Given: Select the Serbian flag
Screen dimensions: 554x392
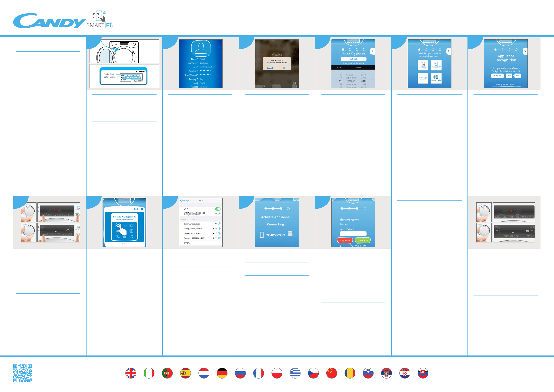Looking at the screenshot, I should point(386,373).
